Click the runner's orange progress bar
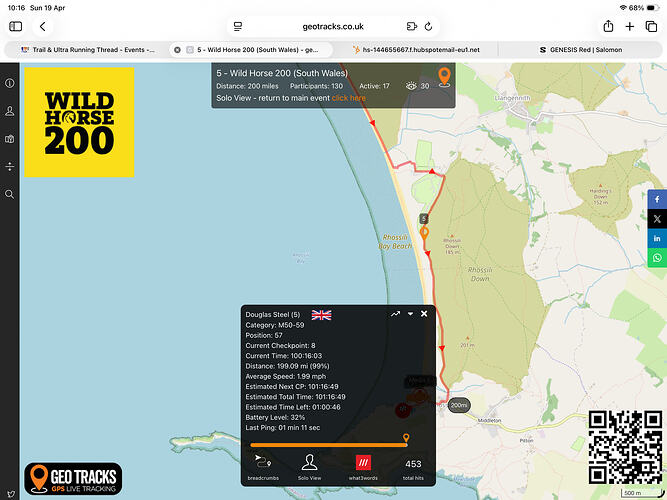 328,445
